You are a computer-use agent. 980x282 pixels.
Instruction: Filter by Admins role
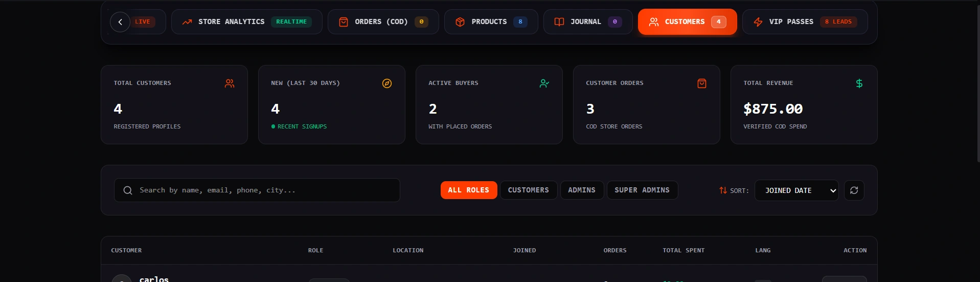coord(582,190)
